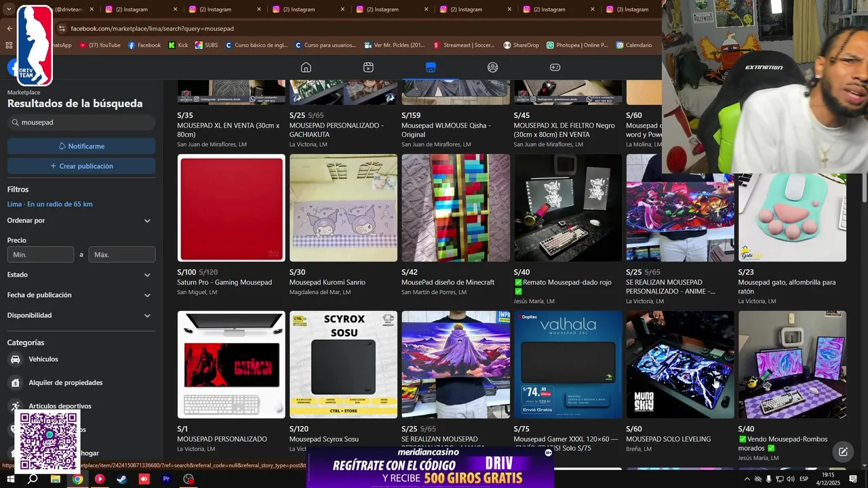Image resolution: width=868 pixels, height=488 pixels.
Task: Expand the Fecha de publicación filter
Action: coord(81,295)
